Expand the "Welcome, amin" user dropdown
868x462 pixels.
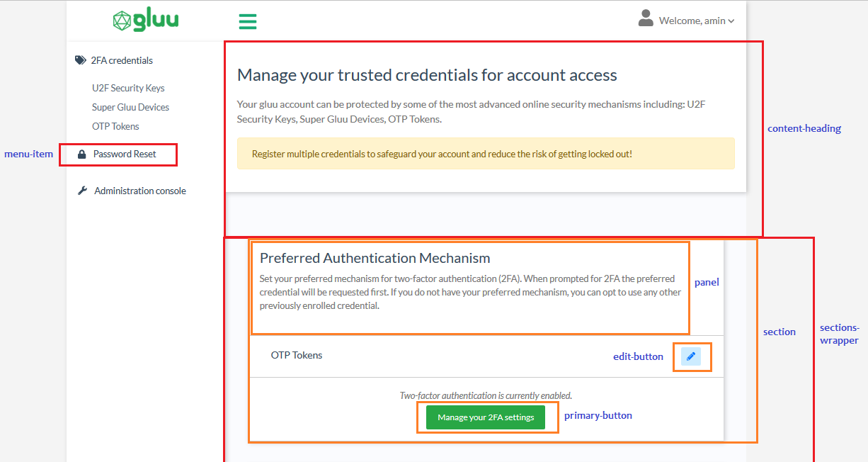(697, 21)
